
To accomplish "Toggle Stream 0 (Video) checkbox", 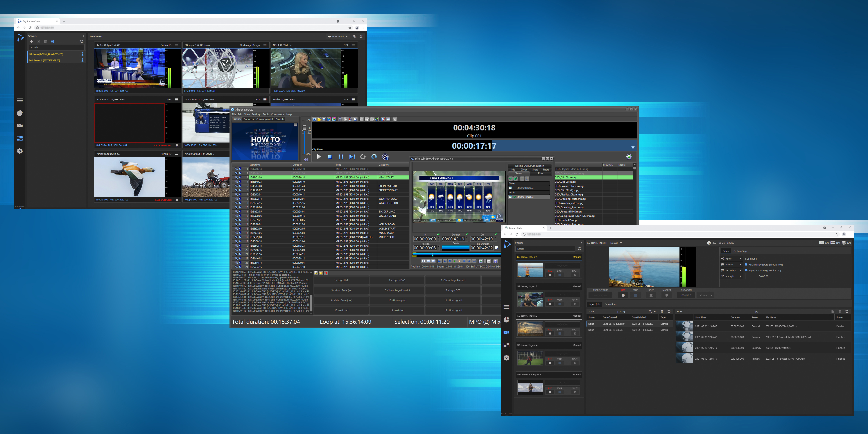I will pyautogui.click(x=510, y=188).
